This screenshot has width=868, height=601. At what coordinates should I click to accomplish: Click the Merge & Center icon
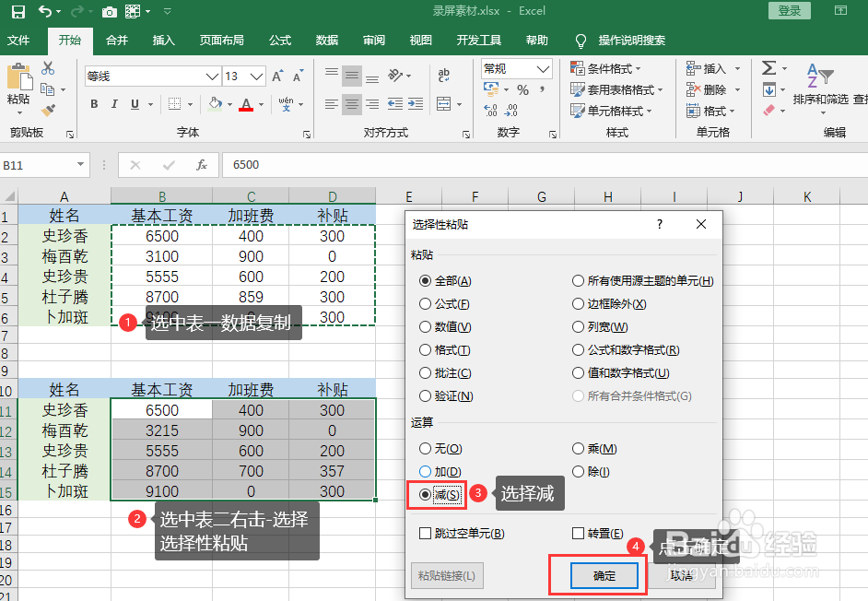click(x=444, y=103)
